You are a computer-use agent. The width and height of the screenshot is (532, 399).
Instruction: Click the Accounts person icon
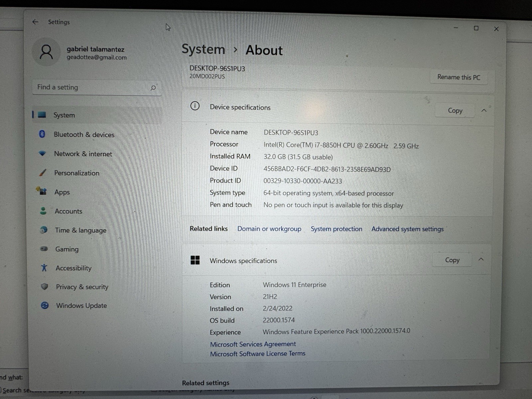point(43,211)
